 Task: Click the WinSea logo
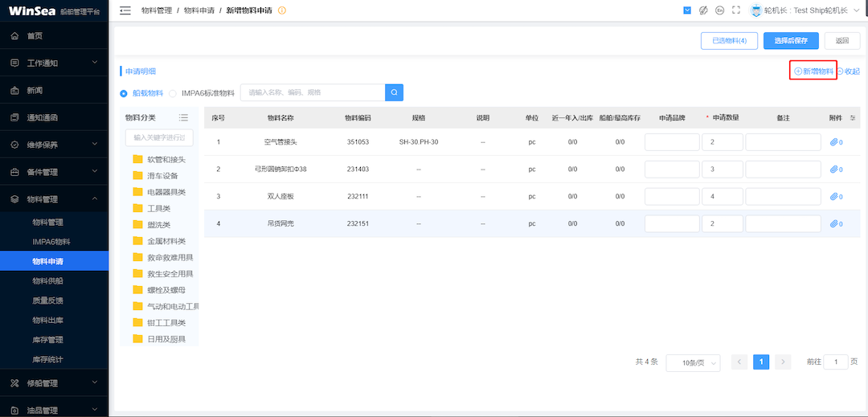32,10
